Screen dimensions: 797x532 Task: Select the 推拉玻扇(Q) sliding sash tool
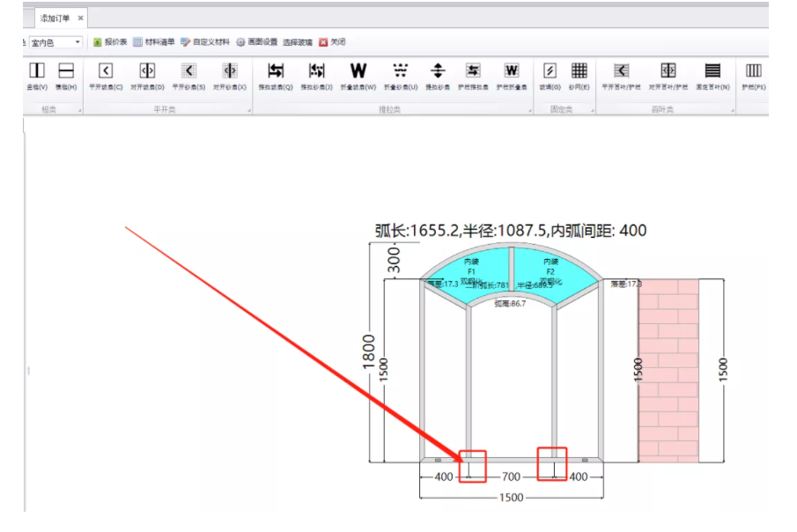click(276, 75)
